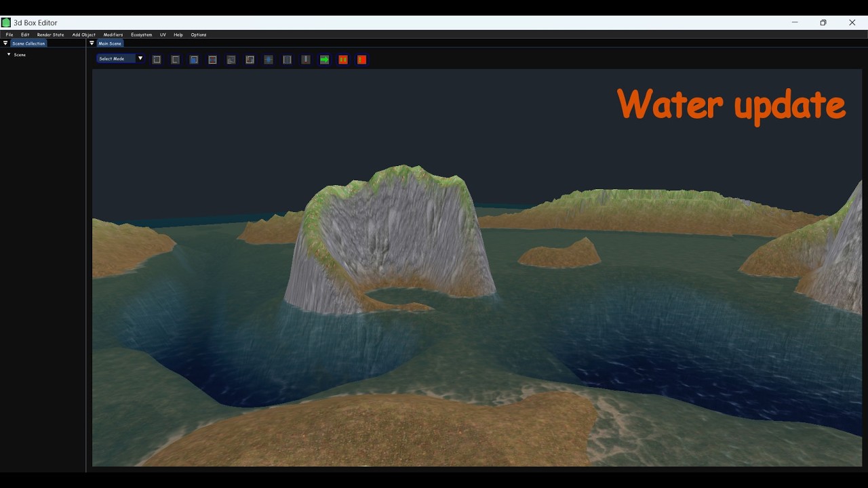Open the Add Object menu
Image resolution: width=868 pixels, height=488 pixels.
click(84, 35)
